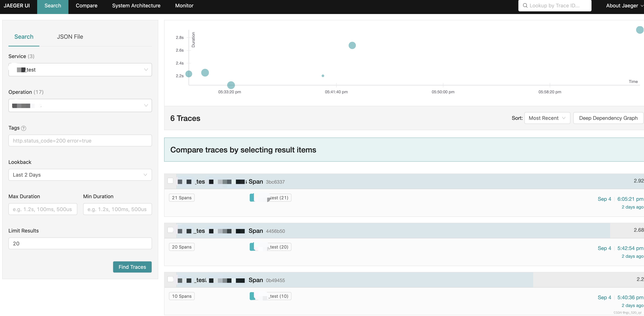This screenshot has height=316, width=644.
Task: Click the search magnifier icon in Trace ID lookup
Action: pos(525,6)
